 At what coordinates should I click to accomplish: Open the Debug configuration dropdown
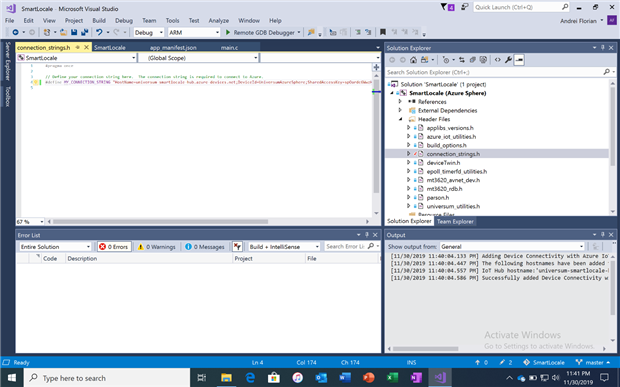point(148,32)
